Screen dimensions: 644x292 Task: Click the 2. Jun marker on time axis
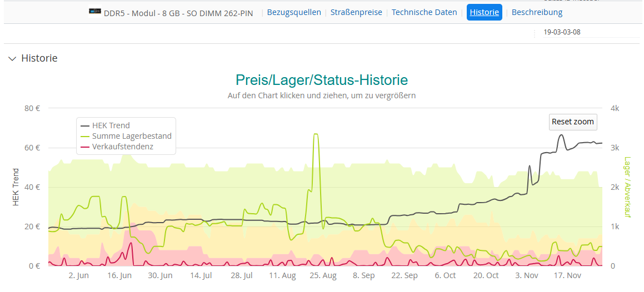(x=78, y=275)
